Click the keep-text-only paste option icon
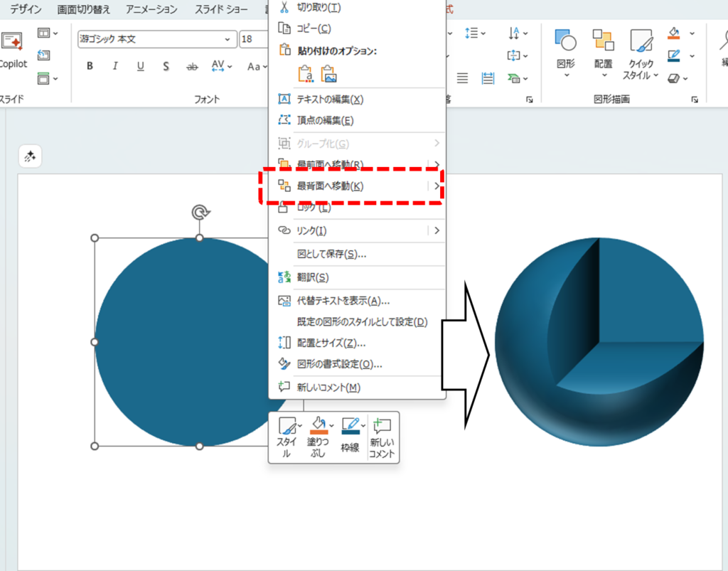This screenshot has height=571, width=728. click(x=306, y=73)
